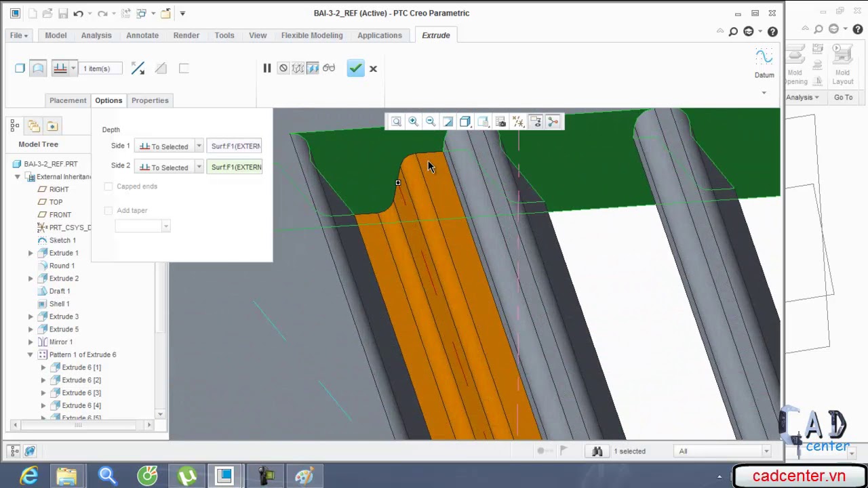Enable Add taper checkbox
The height and width of the screenshot is (488, 868).
(x=108, y=211)
